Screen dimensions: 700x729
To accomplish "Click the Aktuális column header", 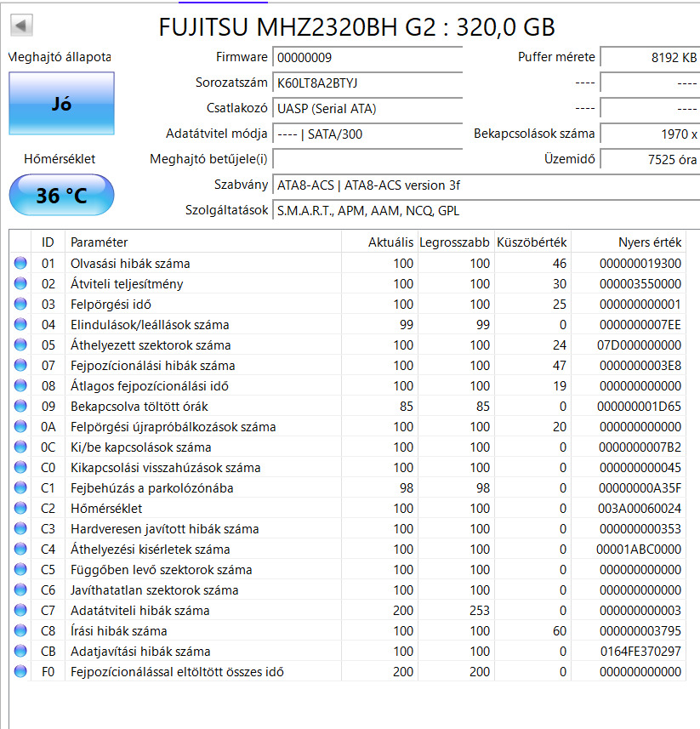I will coord(390,242).
